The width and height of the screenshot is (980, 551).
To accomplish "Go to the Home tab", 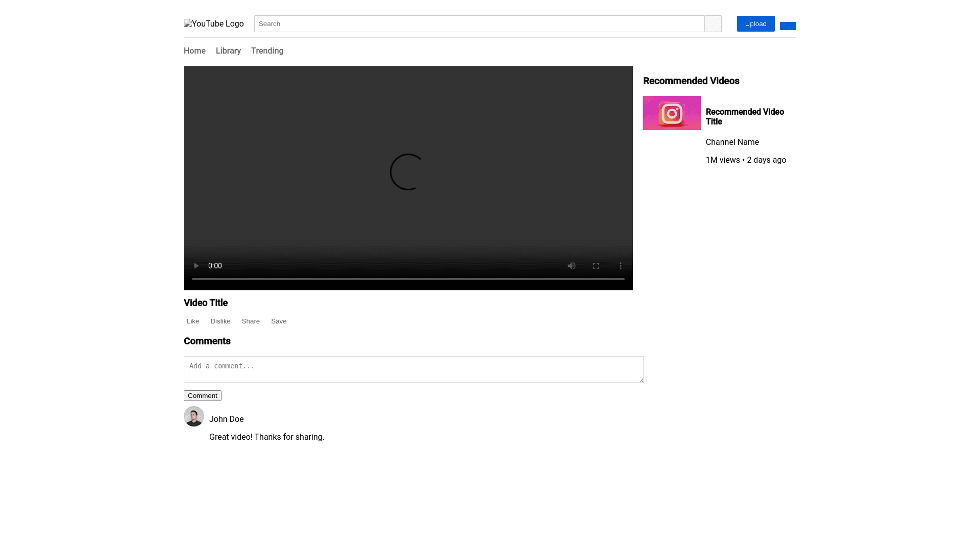I will [x=194, y=51].
